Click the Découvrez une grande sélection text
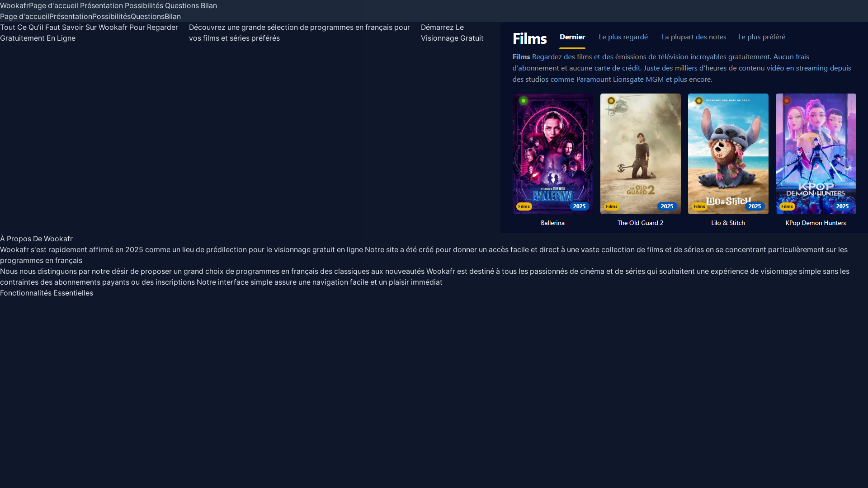 (299, 33)
